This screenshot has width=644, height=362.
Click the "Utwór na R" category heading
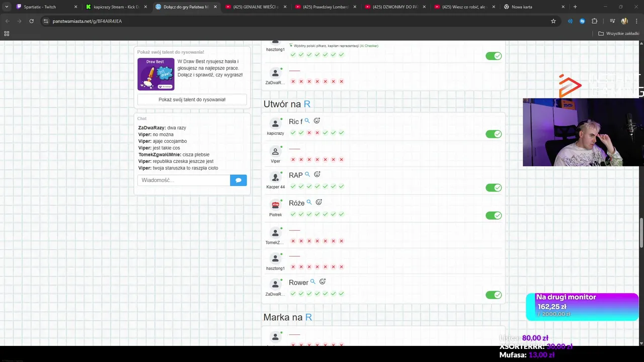click(287, 104)
